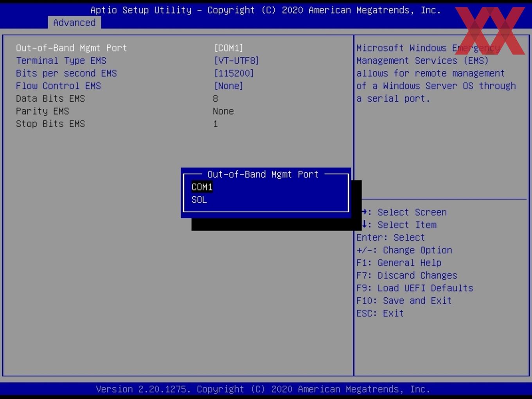Select the Terminal Type EMS setting
This screenshot has width=532, height=399.
[61, 61]
